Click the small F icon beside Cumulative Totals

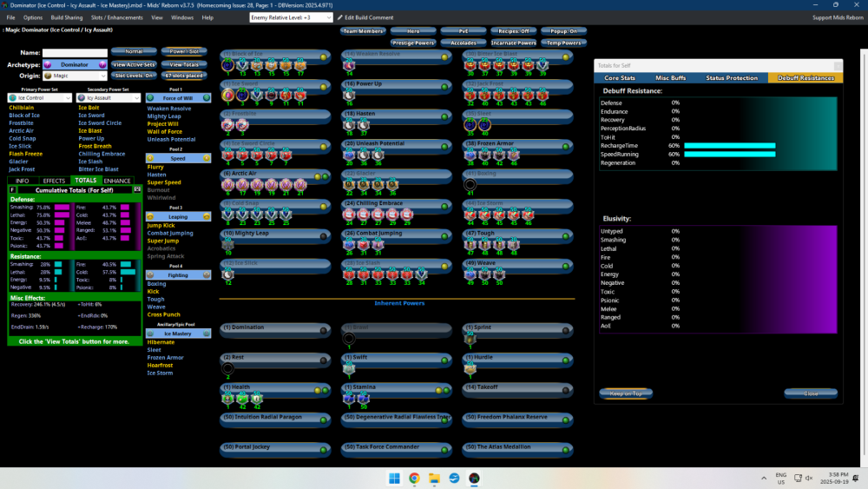click(x=12, y=188)
